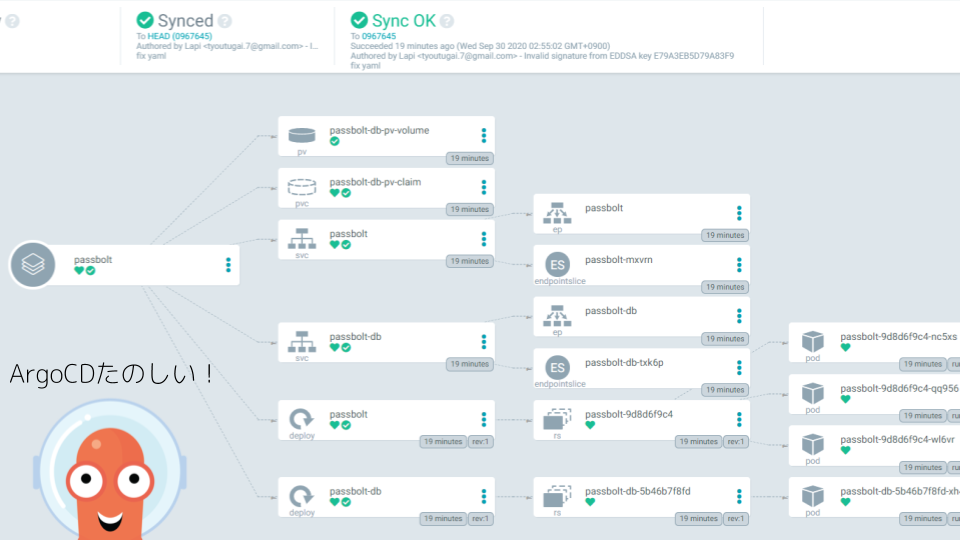Click help icon next to Sync OK

pos(447,21)
